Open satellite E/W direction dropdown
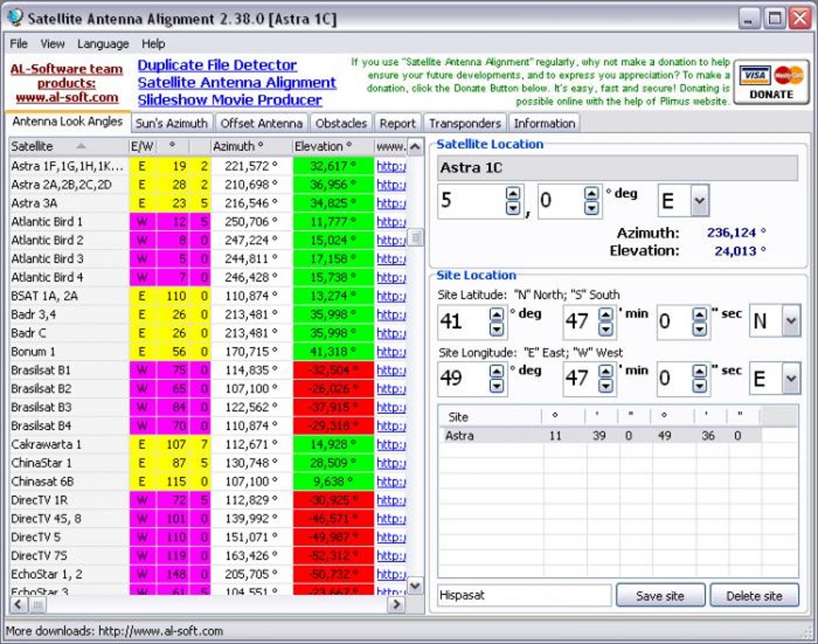The height and width of the screenshot is (644, 818). (x=699, y=200)
